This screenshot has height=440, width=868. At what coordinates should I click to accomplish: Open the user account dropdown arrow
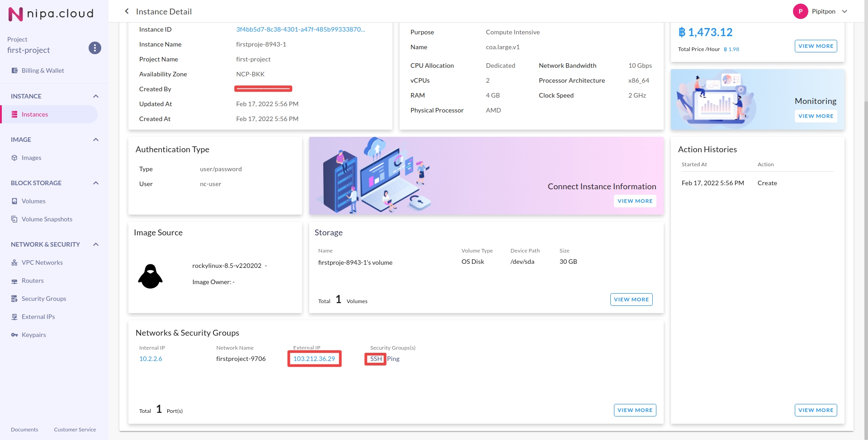844,11
